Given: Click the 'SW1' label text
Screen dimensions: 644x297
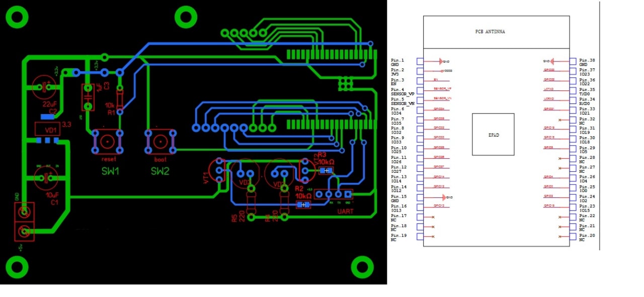Looking at the screenshot, I should tap(110, 171).
